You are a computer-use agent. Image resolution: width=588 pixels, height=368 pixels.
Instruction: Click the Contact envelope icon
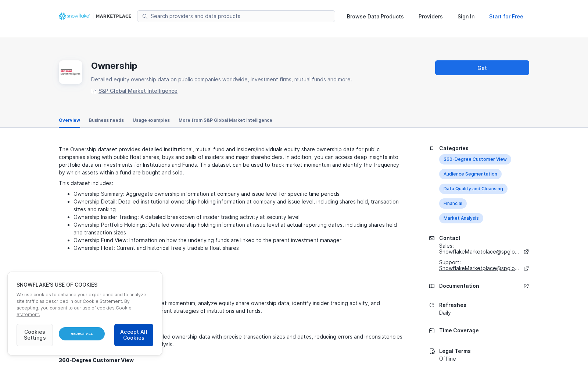[432, 238]
